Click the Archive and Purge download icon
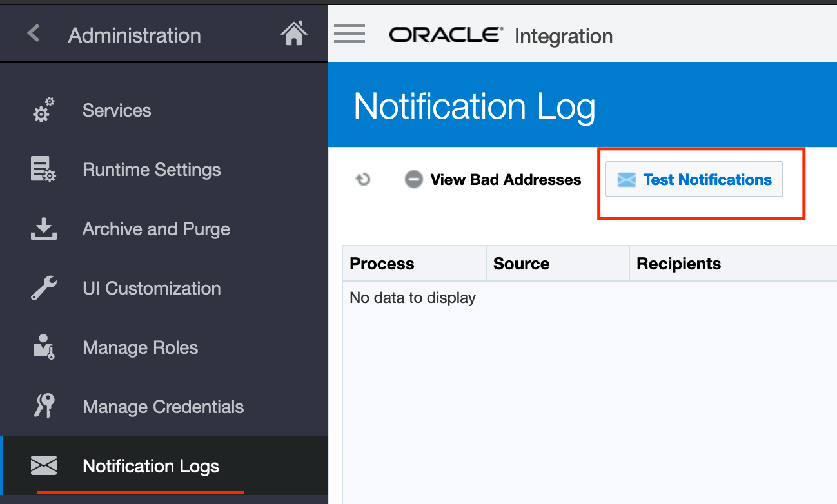 (x=44, y=229)
